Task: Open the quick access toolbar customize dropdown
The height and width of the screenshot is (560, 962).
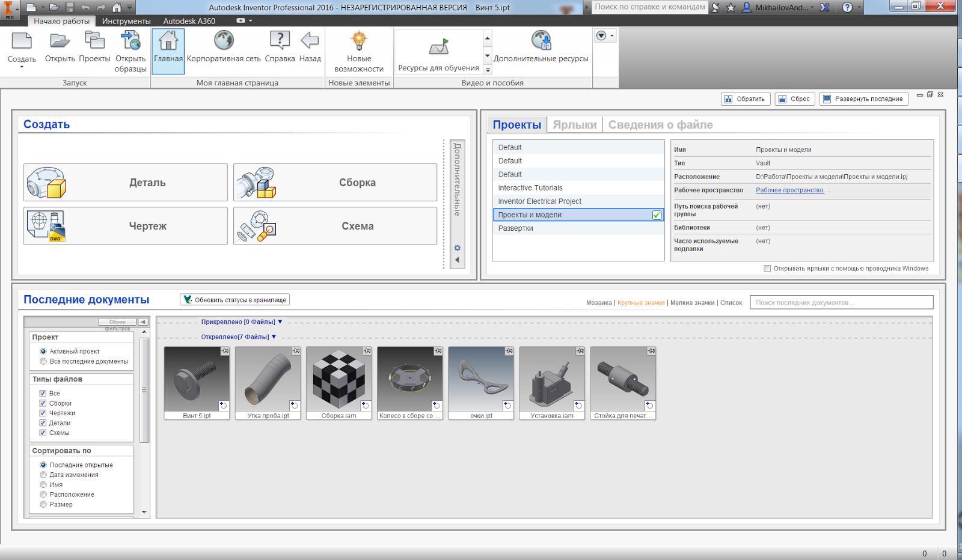Action: click(x=129, y=7)
